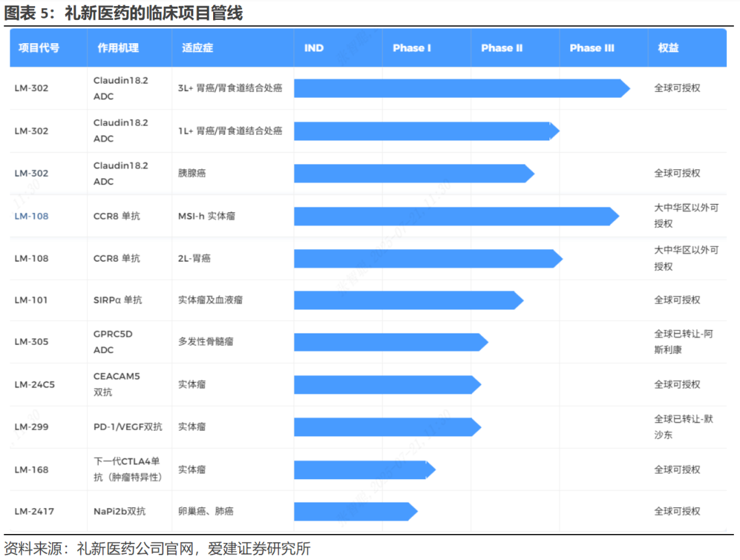This screenshot has height=560, width=740.
Task: Click 全球已转让-默沙东 rights cell
Action: pos(683,427)
